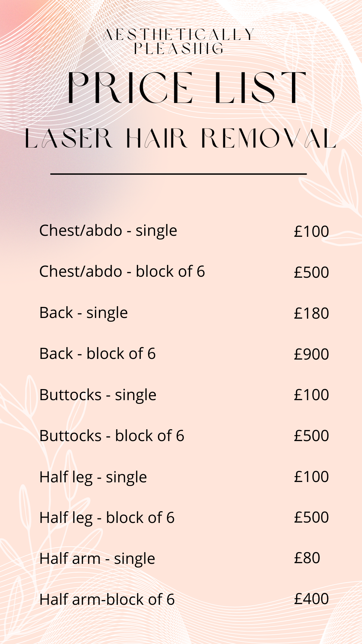
Task: Click the PRICE LIST heading
Action: point(187,87)
